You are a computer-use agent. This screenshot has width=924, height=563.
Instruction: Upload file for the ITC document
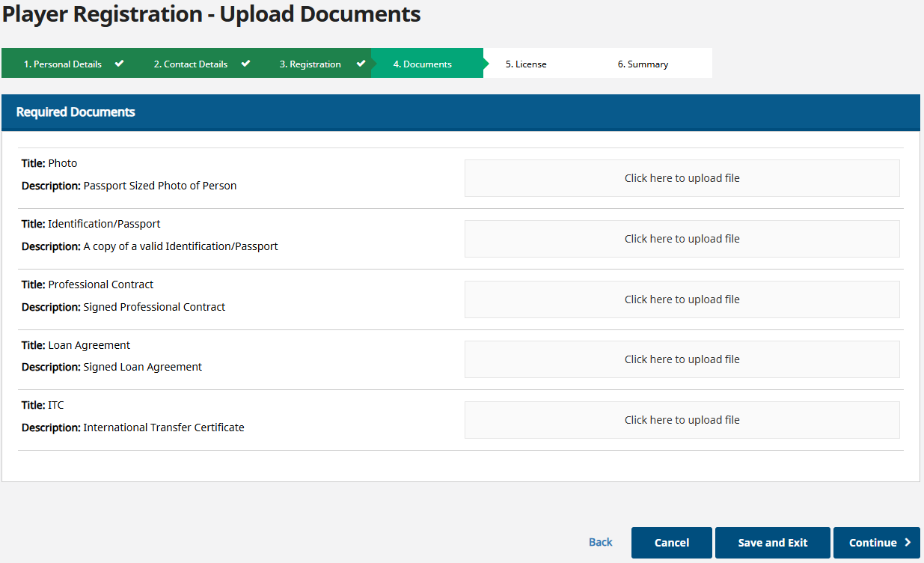[682, 420]
